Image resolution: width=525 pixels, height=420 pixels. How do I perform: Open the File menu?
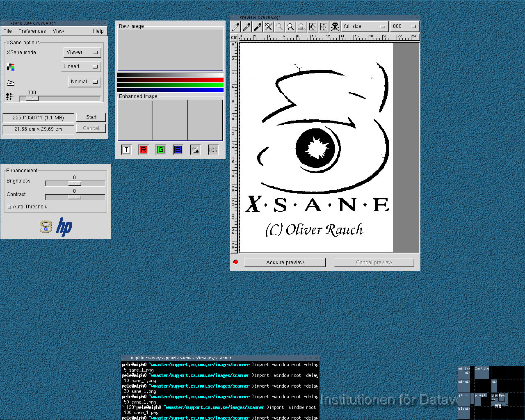(7, 31)
